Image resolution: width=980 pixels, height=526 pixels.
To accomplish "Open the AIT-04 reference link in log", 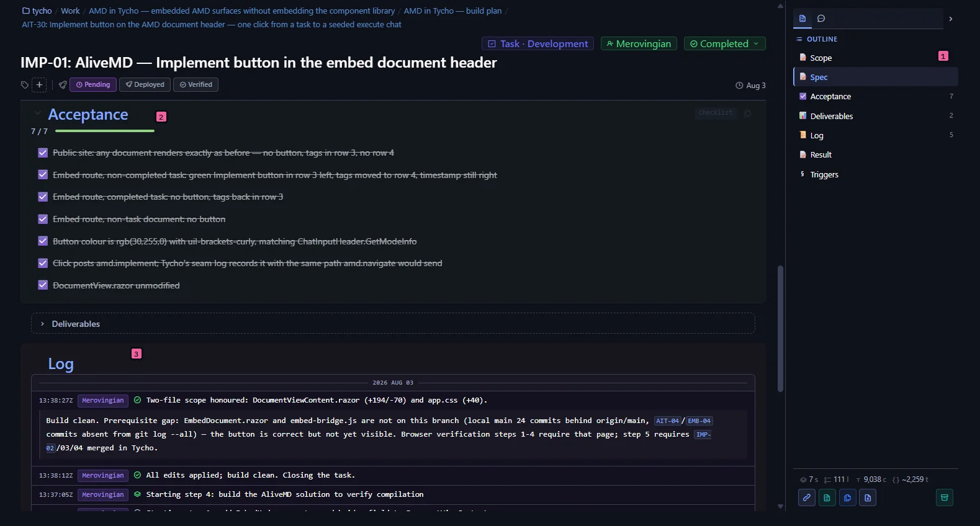I will [x=667, y=421].
